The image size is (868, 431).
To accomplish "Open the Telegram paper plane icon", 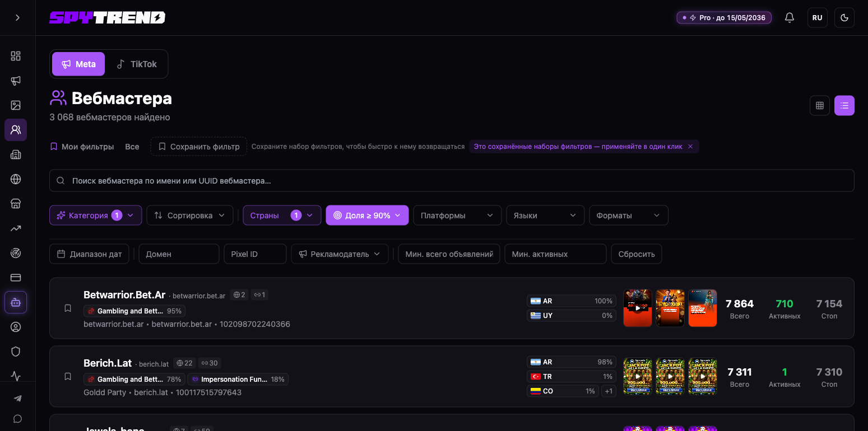I will (17, 399).
